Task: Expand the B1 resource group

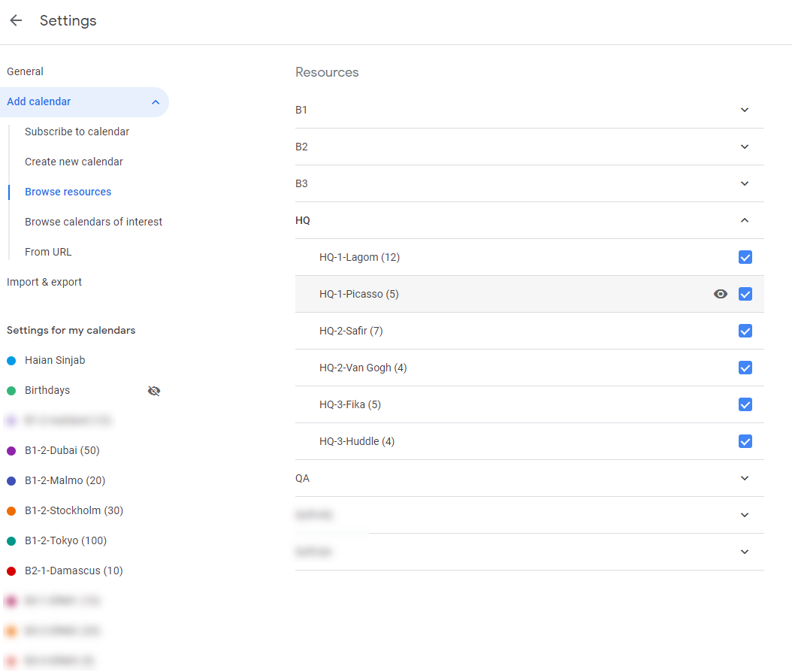Action: click(745, 110)
